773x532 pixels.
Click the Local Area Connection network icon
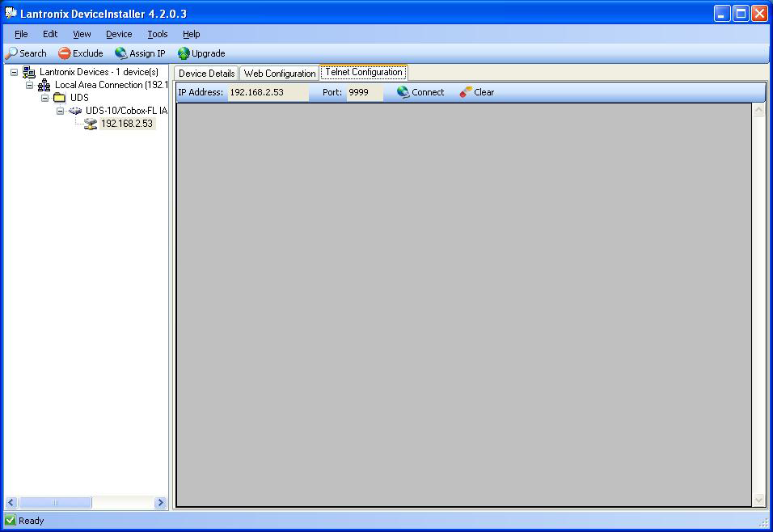[44, 85]
